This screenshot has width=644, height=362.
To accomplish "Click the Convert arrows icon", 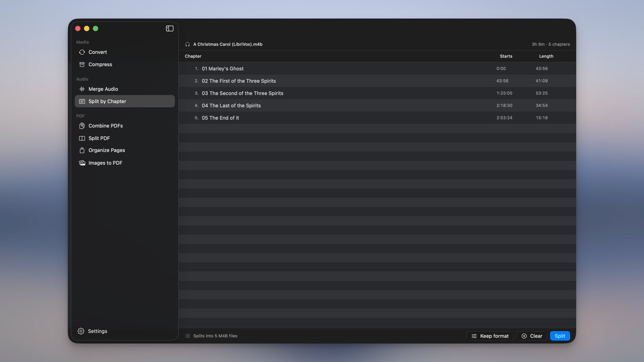I will coord(82,52).
